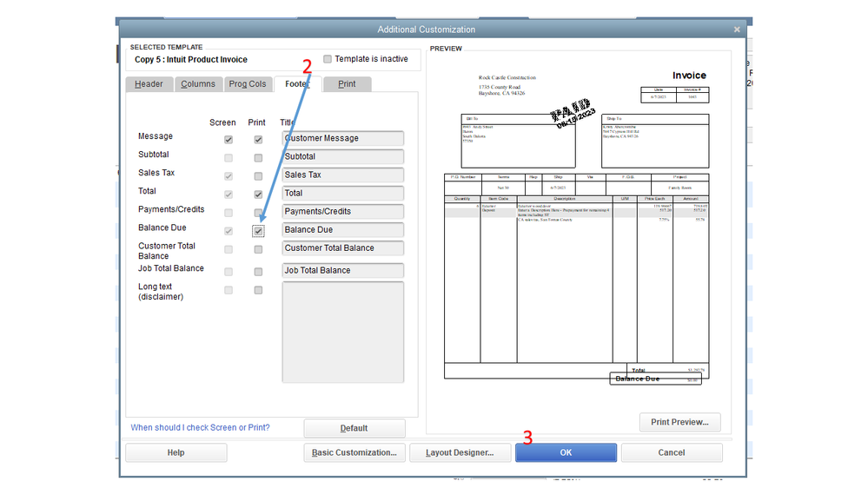Open 'When should I check Screen or Print?' link
Screen dimensions: 868x488
[201, 428]
